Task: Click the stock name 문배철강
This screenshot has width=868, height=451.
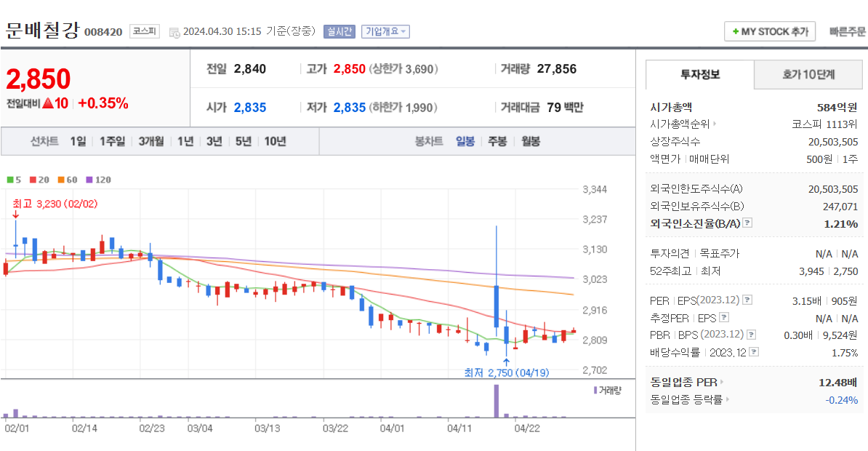Action: [x=42, y=31]
